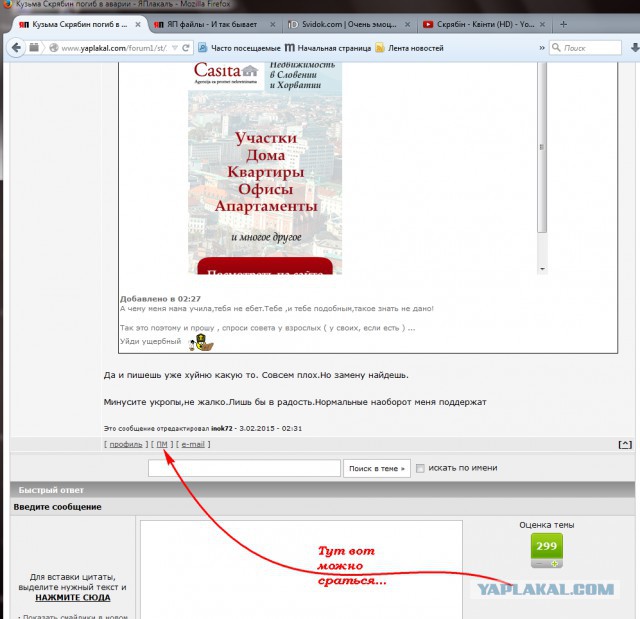Click the browser back arrow button

coord(16,47)
